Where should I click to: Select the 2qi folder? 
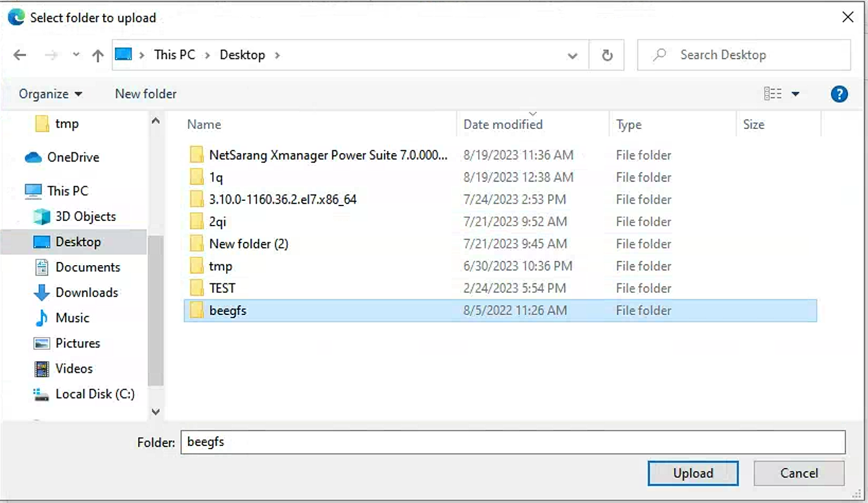[x=218, y=222]
